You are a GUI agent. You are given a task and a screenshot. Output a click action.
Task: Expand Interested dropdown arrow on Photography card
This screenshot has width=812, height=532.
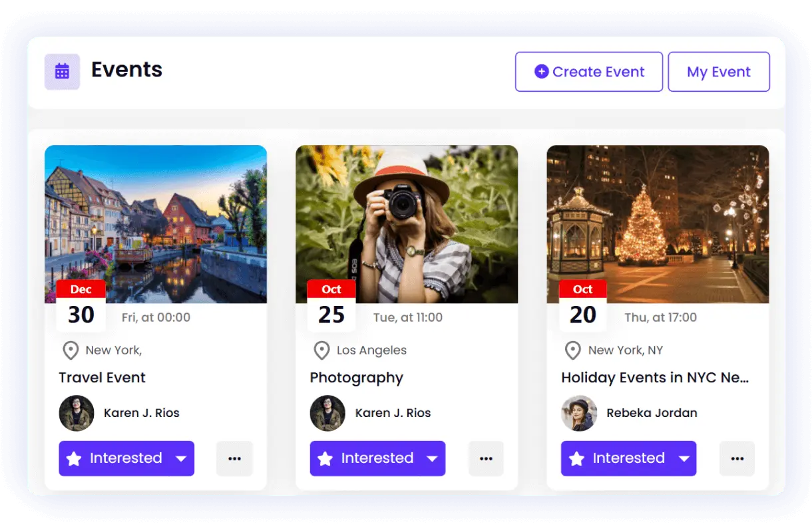[432, 459]
